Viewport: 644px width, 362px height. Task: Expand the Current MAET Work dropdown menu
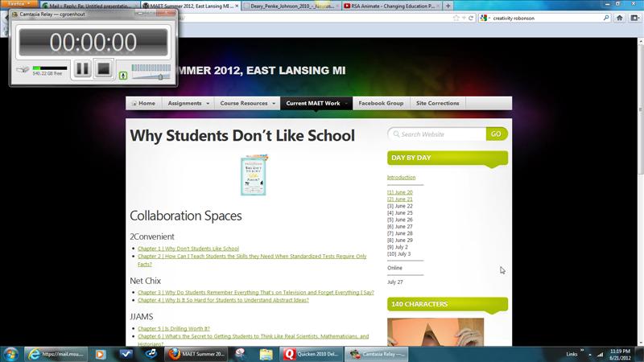pyautogui.click(x=316, y=104)
